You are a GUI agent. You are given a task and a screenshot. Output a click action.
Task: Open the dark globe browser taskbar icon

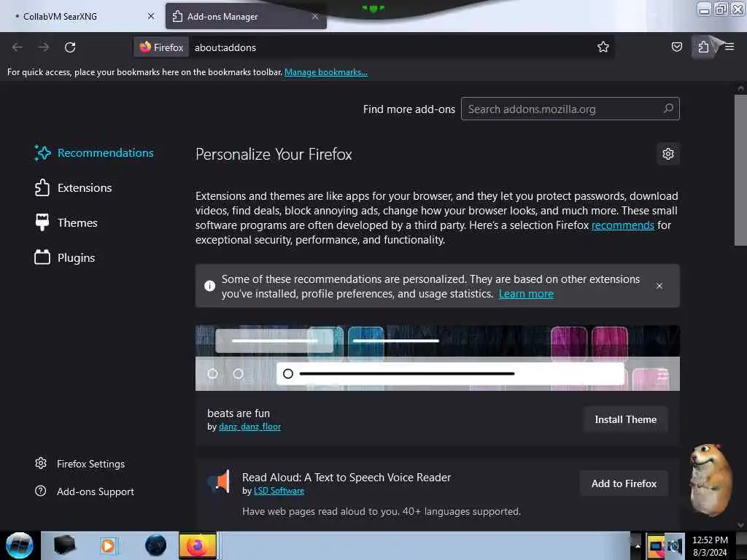(x=155, y=545)
